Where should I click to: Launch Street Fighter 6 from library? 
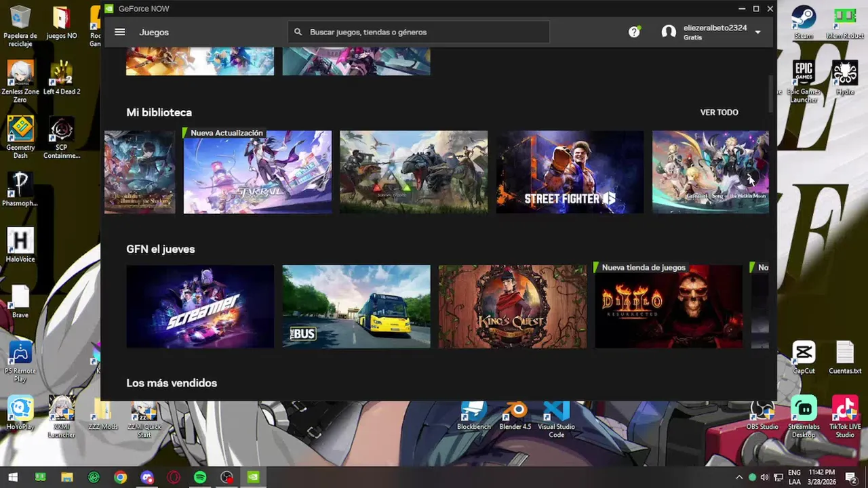(x=570, y=172)
